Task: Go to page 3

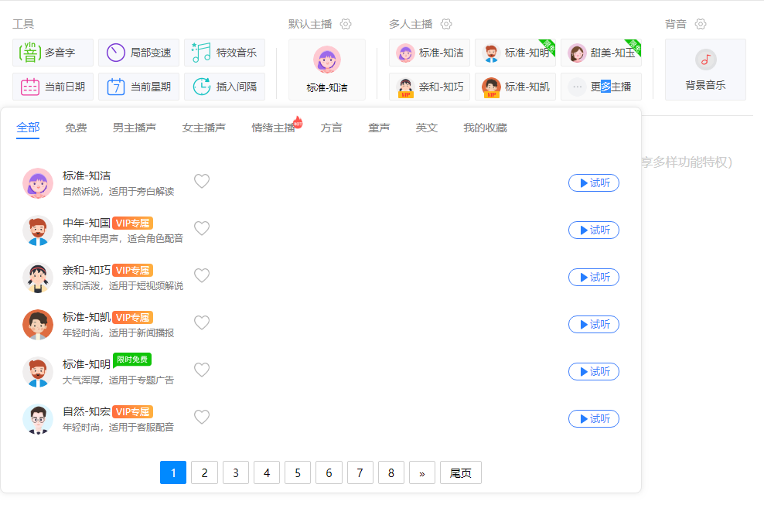Action: tap(235, 472)
